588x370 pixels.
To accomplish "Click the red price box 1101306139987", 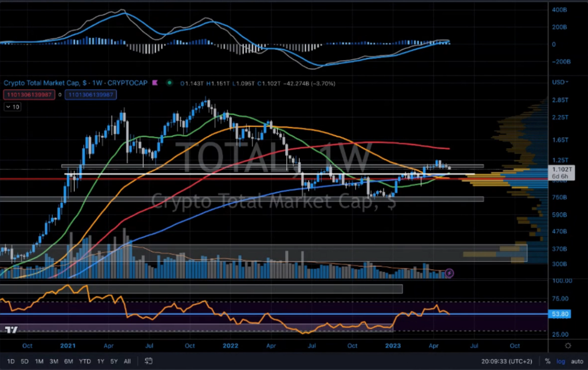I will (29, 95).
